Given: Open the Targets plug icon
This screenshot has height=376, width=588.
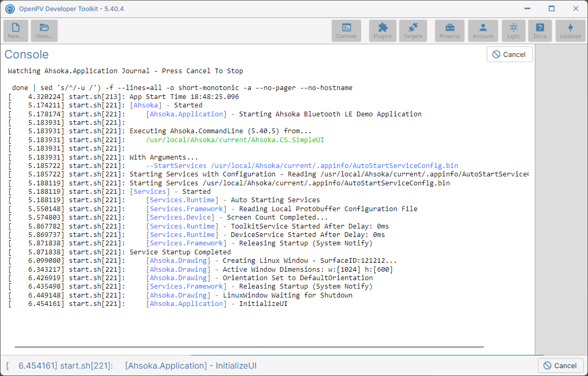Looking at the screenshot, I should [413, 31].
